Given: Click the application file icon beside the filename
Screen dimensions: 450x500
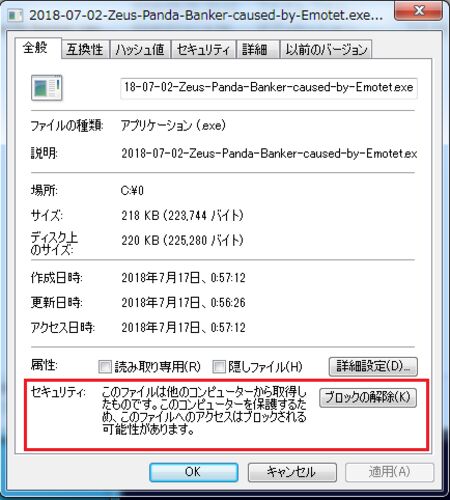Looking at the screenshot, I should pos(47,88).
